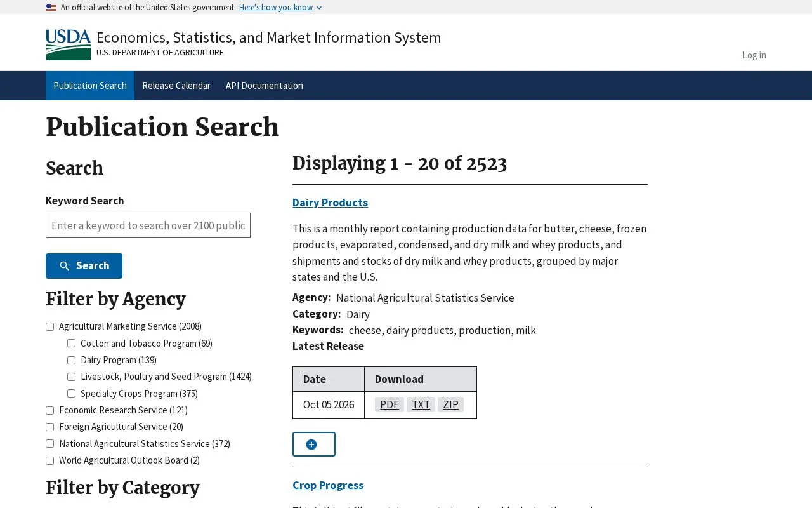Click the site title Economics, Statistics, and Market Information System
This screenshot has height=508, width=812.
[x=268, y=37]
